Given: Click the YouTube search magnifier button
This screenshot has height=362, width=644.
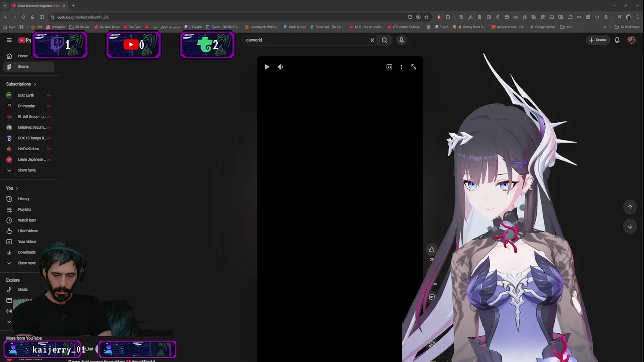Looking at the screenshot, I should (384, 40).
